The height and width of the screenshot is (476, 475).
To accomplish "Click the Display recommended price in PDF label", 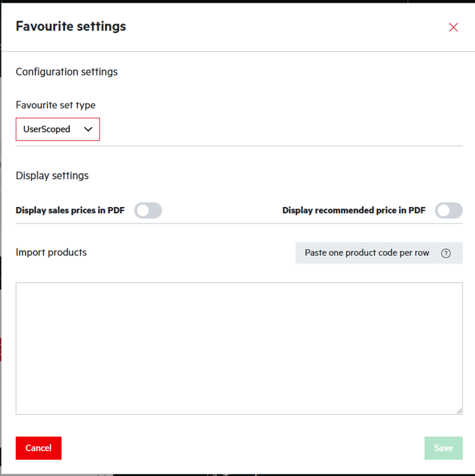I will coord(353,210).
